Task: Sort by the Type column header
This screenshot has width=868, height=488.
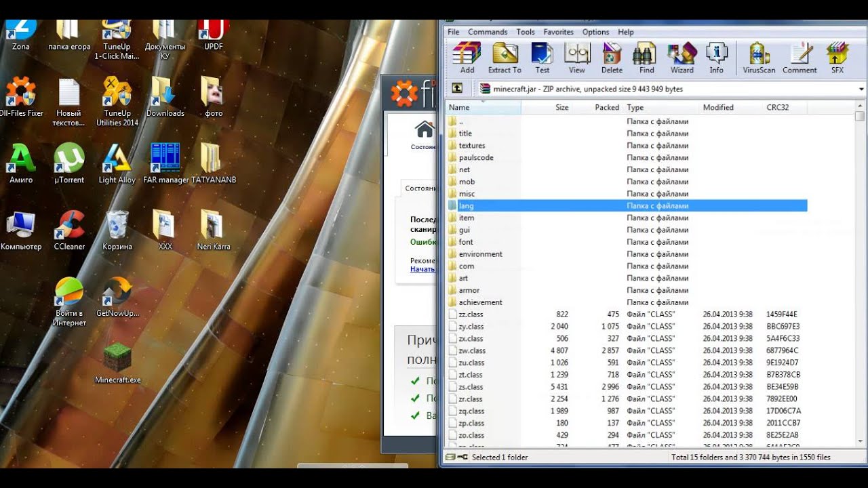Action: (x=662, y=107)
